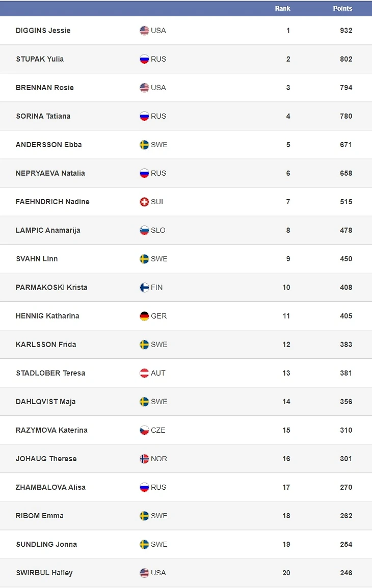This screenshot has height=588, width=372.
Task: Select the SVAHN Linn table row
Action: [x=186, y=259]
